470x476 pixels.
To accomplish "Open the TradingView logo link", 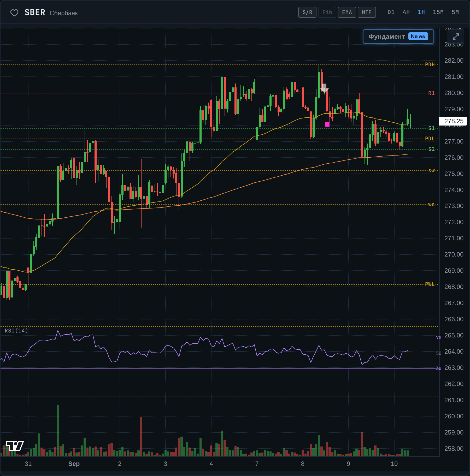I will click(x=15, y=446).
